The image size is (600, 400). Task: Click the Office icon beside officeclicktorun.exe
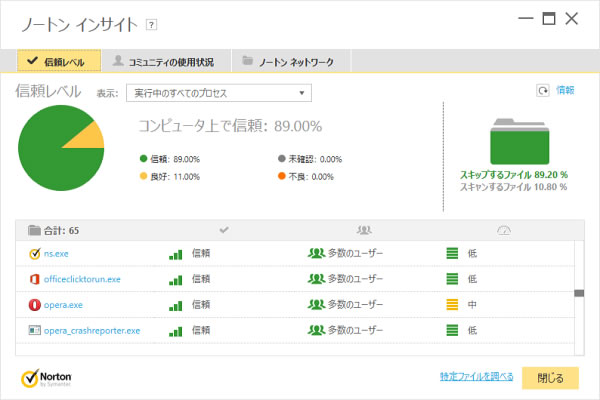point(34,279)
